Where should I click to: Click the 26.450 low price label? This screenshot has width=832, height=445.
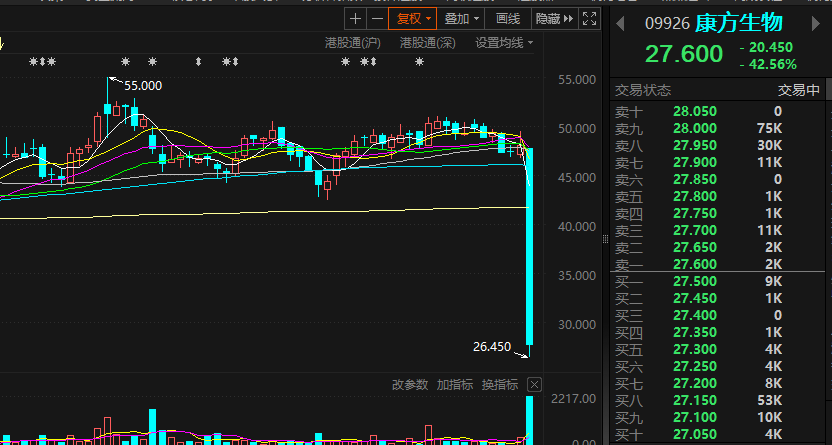click(492, 347)
